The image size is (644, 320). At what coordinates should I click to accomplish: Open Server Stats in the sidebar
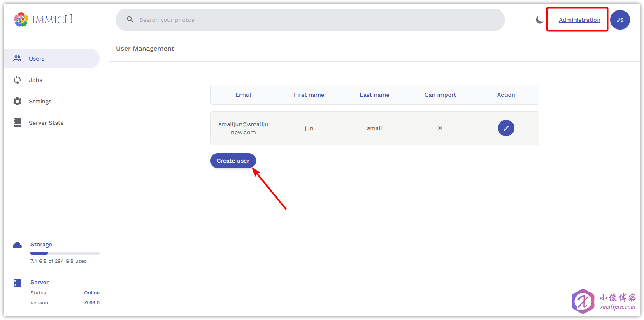point(52,123)
